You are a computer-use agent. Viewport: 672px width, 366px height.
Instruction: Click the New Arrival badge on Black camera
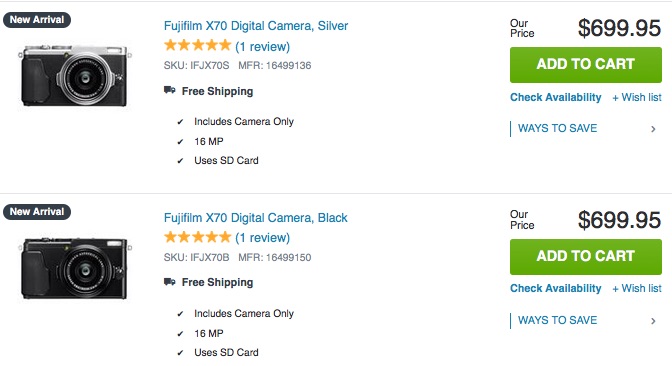(37, 212)
